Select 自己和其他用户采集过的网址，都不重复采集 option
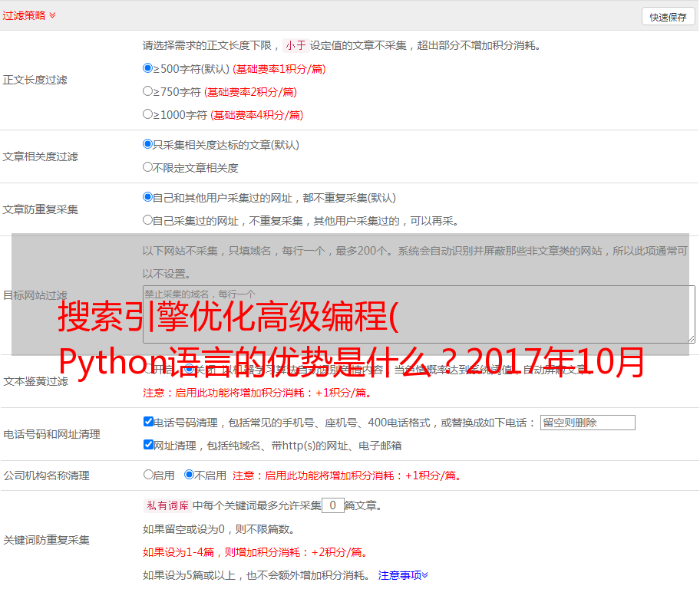The image size is (700, 589). [148, 197]
